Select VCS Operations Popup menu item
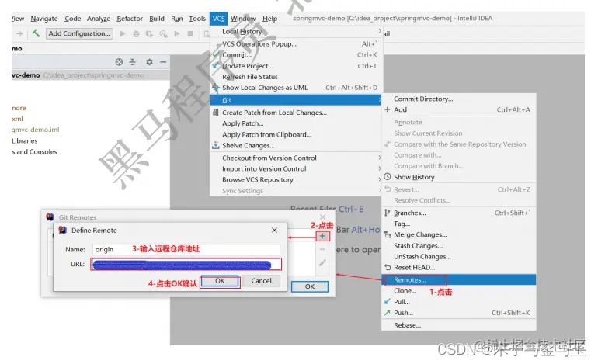The height and width of the screenshot is (364, 598). (x=297, y=43)
